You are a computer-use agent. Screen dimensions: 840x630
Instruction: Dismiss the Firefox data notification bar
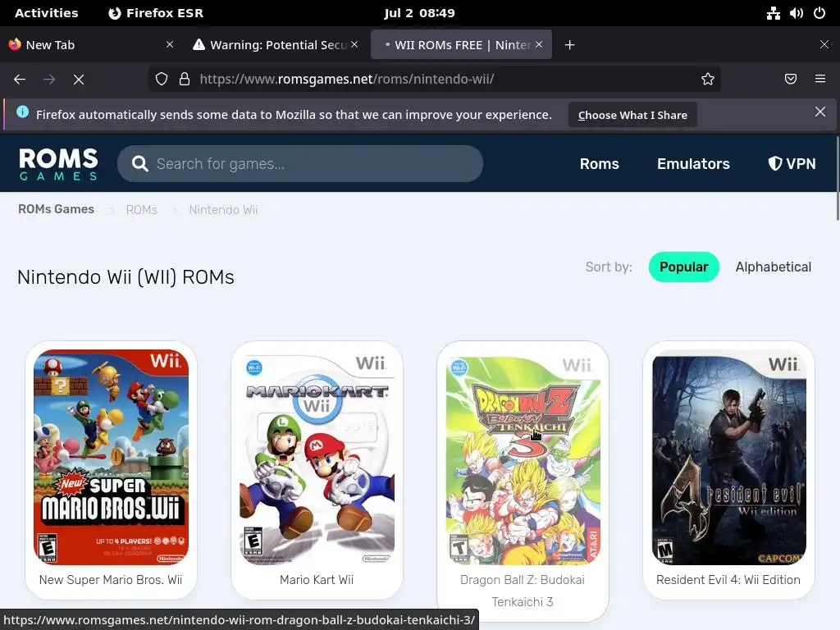coord(820,112)
